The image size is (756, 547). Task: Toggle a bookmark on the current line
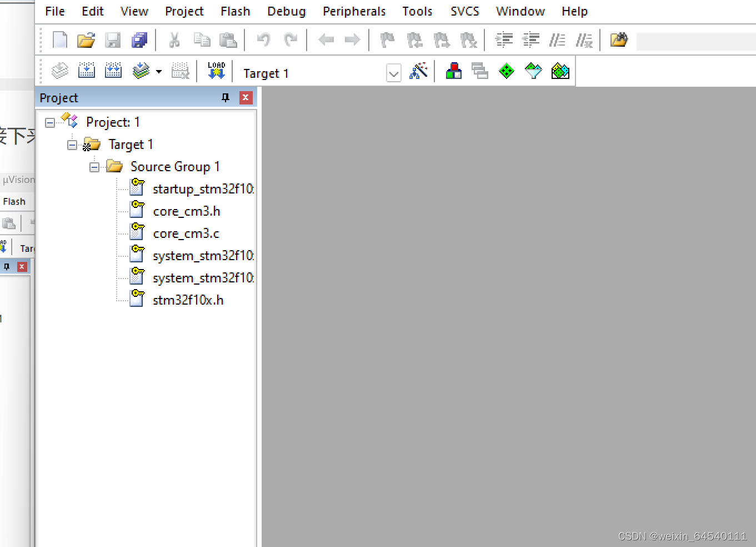click(387, 39)
